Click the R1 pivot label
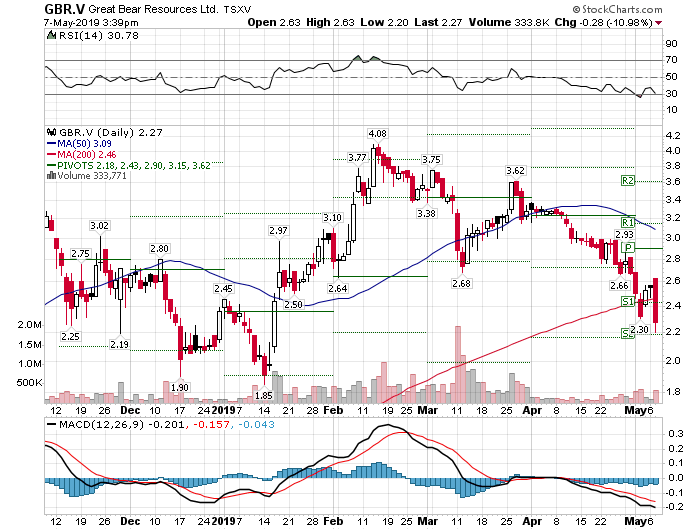700x530 pixels. (628, 222)
